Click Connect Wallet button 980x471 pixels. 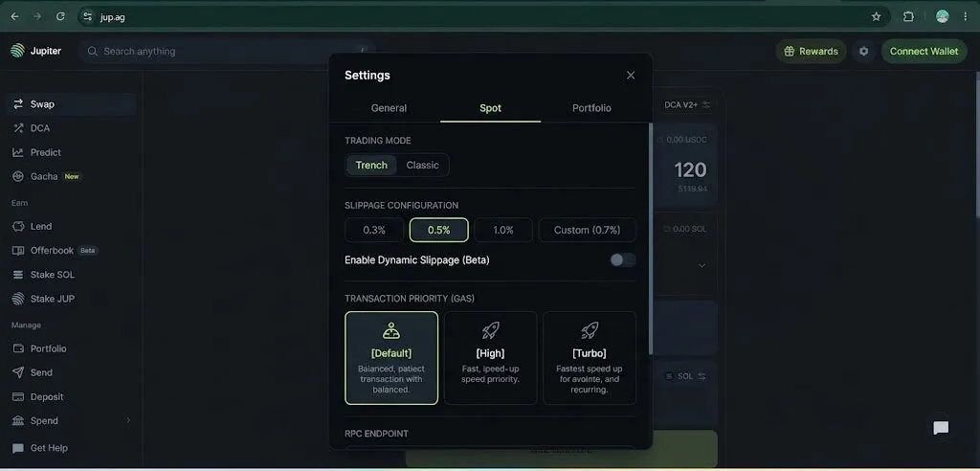pyautogui.click(x=924, y=52)
